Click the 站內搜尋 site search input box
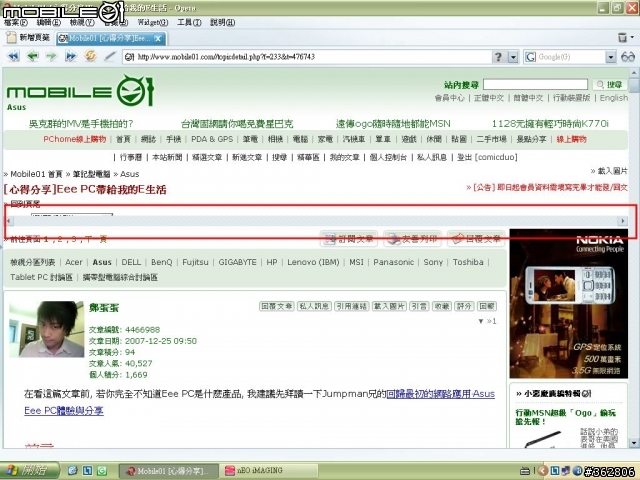640x480 pixels. (x=535, y=84)
